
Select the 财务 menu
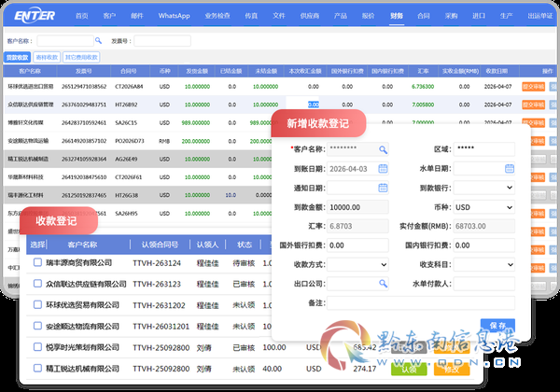pyautogui.click(x=397, y=16)
